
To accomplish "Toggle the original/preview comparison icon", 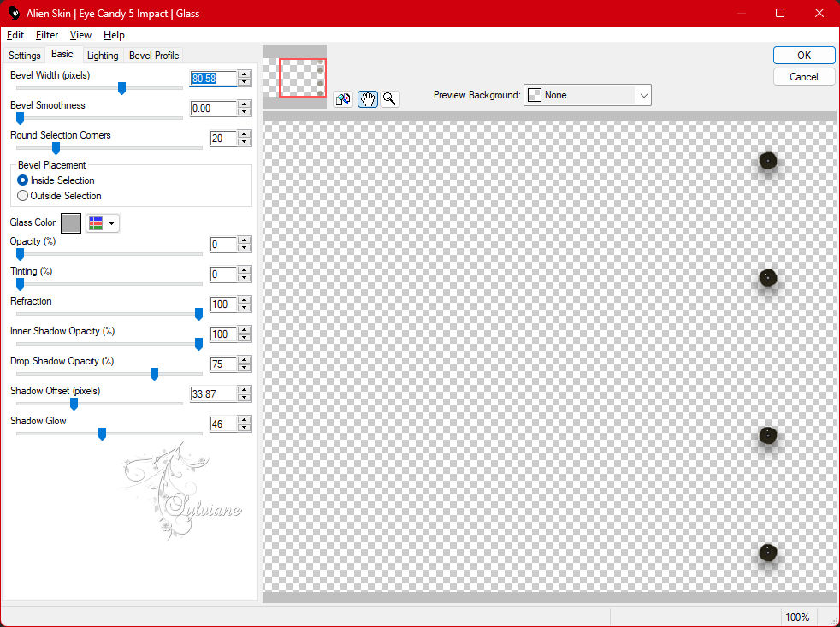I will pyautogui.click(x=343, y=99).
